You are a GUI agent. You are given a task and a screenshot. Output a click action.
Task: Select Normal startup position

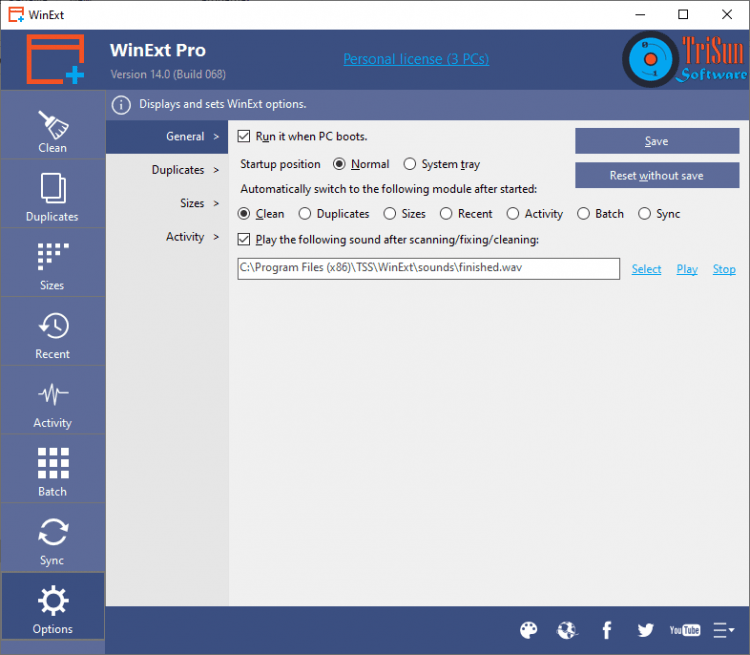[x=339, y=164]
